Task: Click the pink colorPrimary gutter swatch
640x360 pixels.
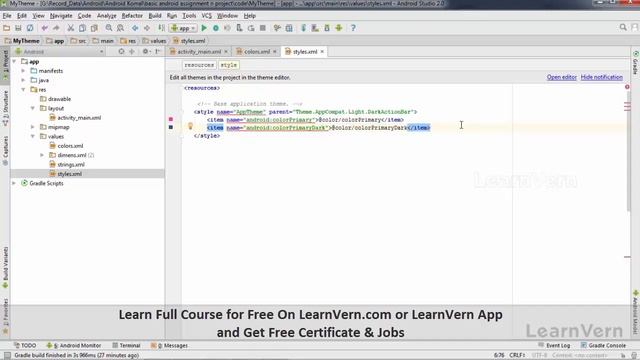Action: (x=171, y=119)
